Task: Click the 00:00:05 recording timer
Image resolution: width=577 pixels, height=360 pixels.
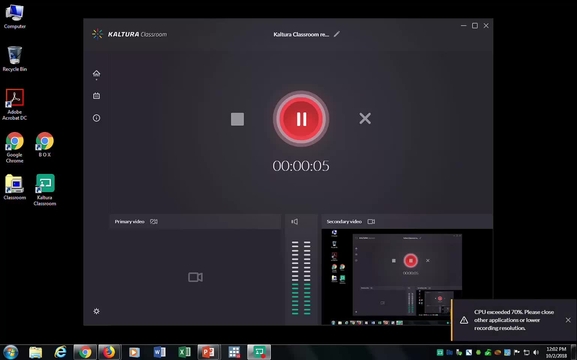Action: coord(301,166)
